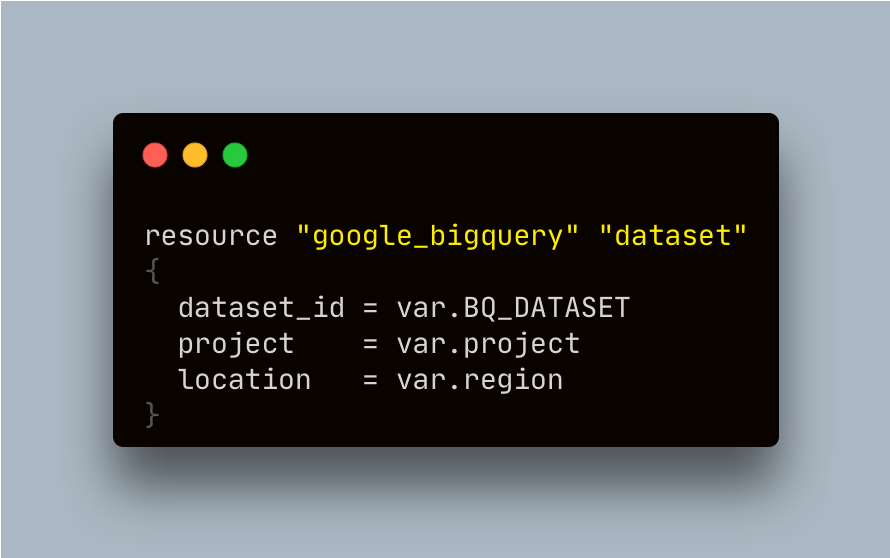The image size is (890, 558).
Task: Click the yellow "dataset" string
Action: [x=673, y=235]
